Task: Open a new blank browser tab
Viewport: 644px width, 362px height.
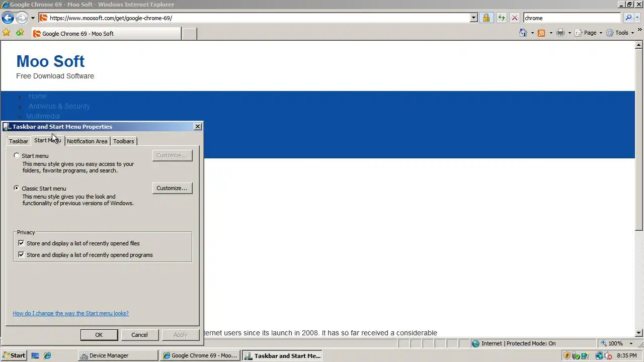Action: point(189,34)
